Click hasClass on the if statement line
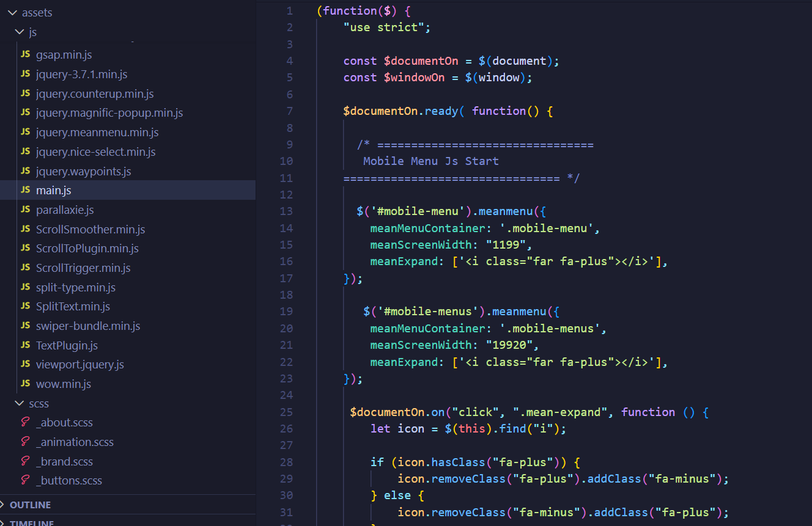Viewport: 812px width, 526px height. pyautogui.click(x=459, y=462)
